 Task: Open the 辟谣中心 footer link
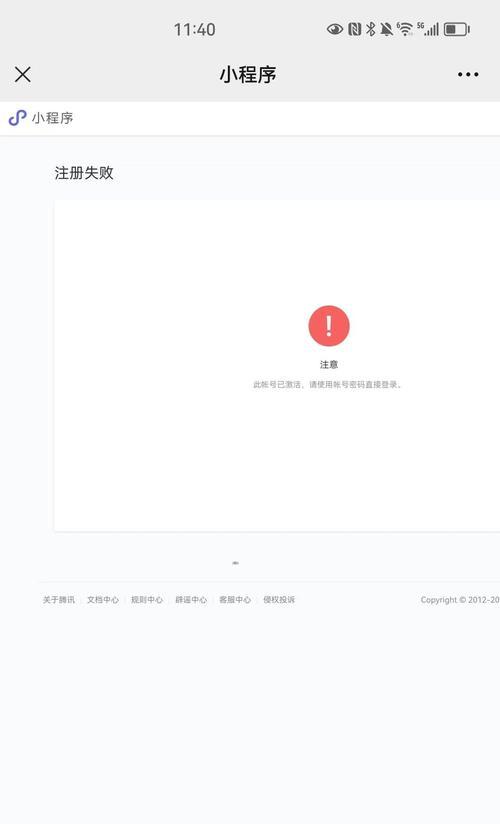point(191,600)
